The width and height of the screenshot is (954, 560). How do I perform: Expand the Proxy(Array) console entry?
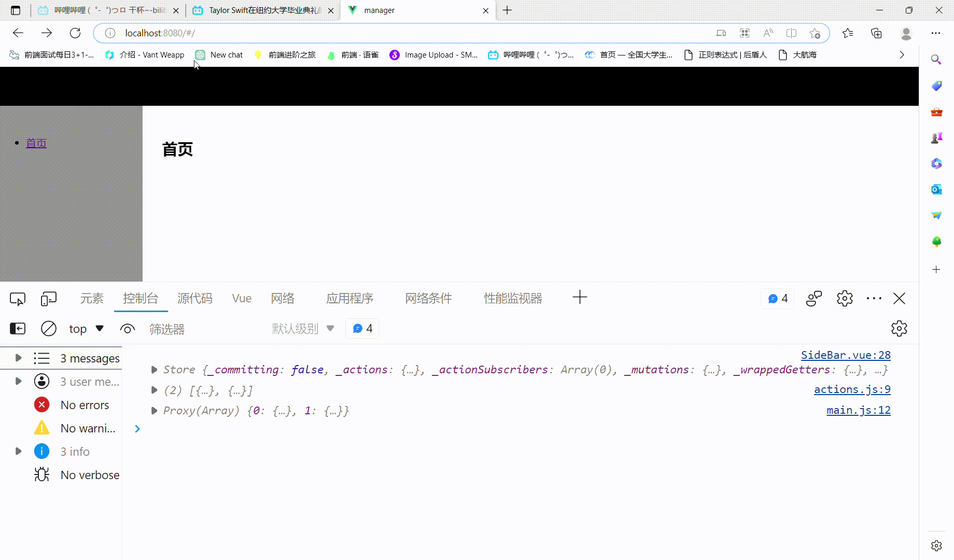[x=154, y=411]
